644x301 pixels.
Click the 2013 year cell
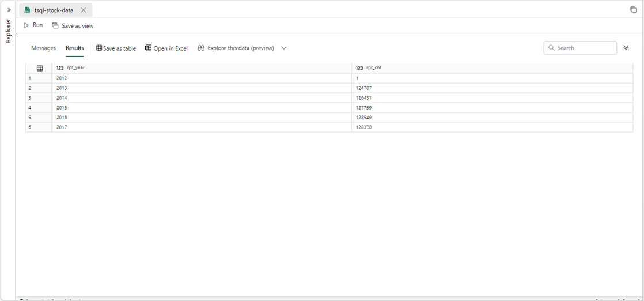pyautogui.click(x=202, y=88)
